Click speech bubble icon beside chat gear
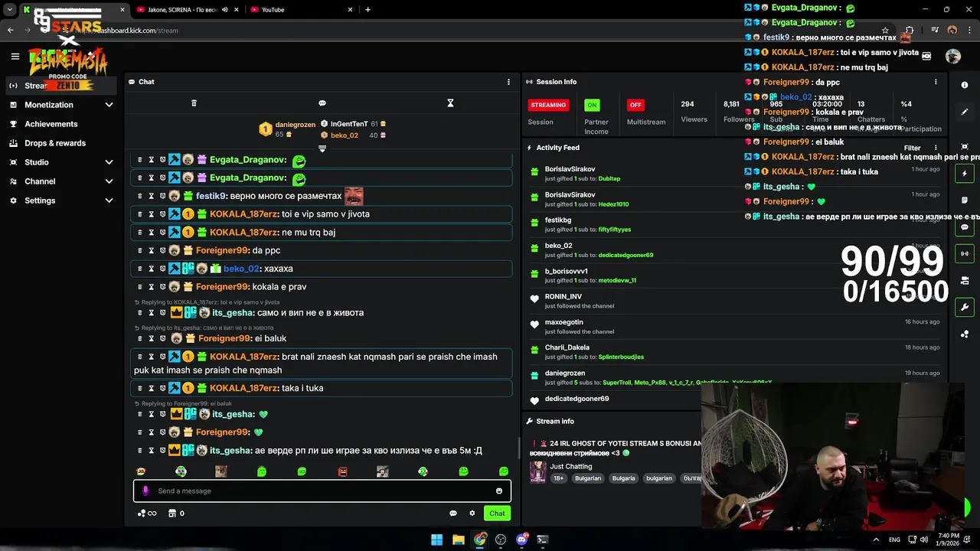The width and height of the screenshot is (980, 551). tap(453, 514)
